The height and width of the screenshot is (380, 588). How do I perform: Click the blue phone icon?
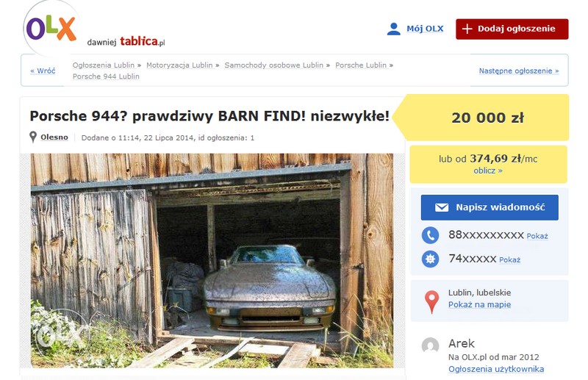click(x=430, y=235)
